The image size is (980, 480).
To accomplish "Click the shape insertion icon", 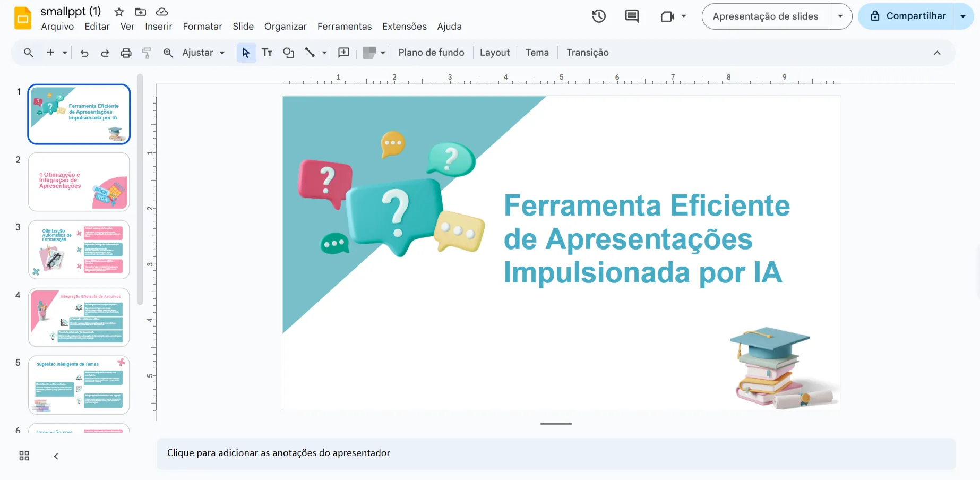I will coord(288,53).
